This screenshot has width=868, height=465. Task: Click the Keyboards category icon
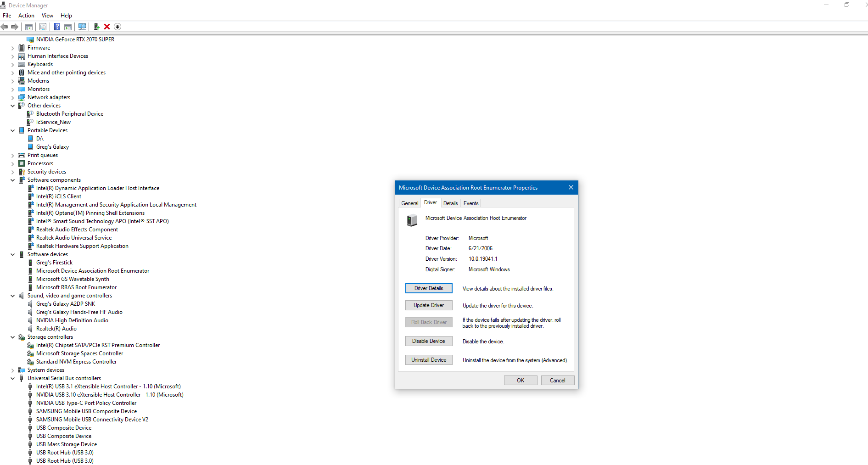click(22, 64)
